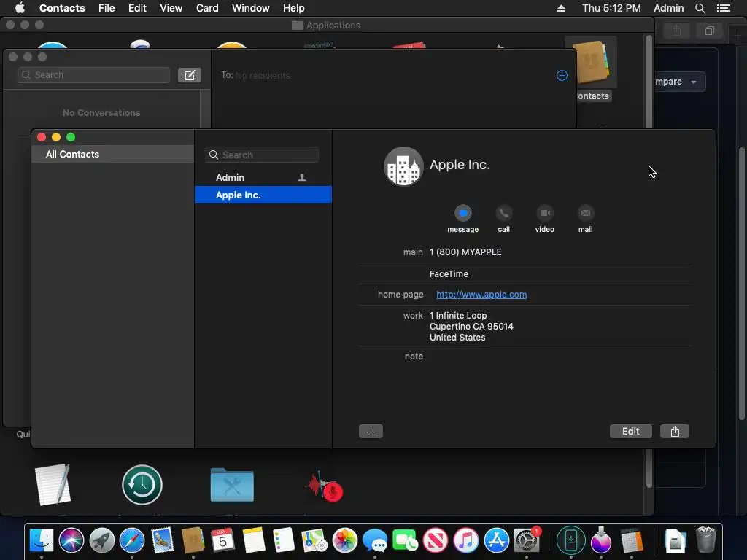Open the View menu
This screenshot has width=747, height=560.
tap(171, 8)
